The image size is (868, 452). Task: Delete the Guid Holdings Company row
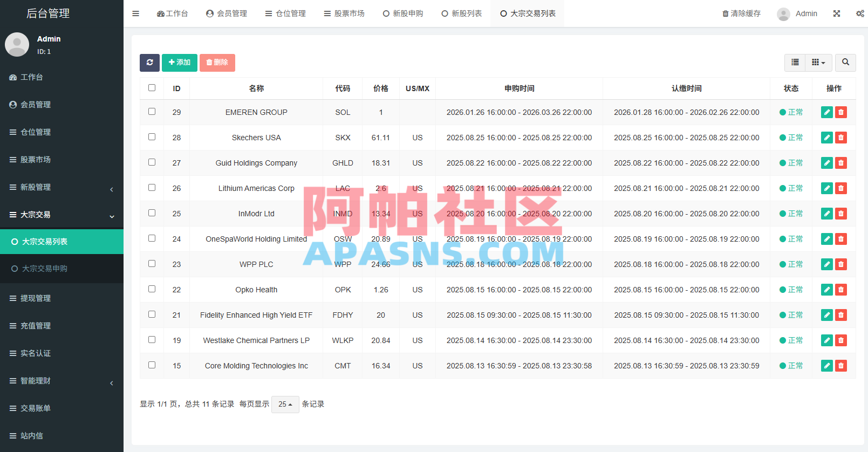coord(841,163)
